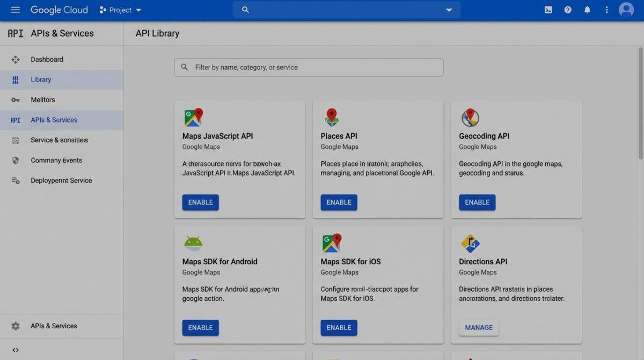644x360 pixels.
Task: Open Deployment Service sidebar item
Action: point(61,181)
